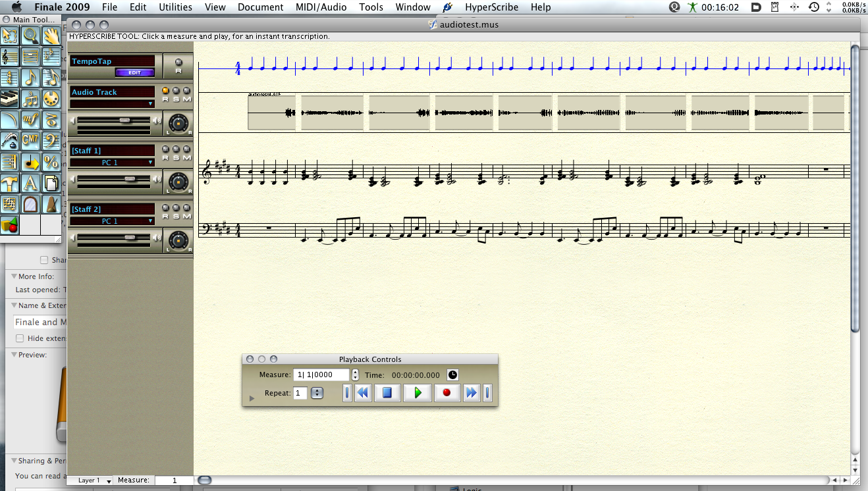Image resolution: width=868 pixels, height=491 pixels.
Task: Open the Audio Track dropdown menu
Action: (113, 104)
